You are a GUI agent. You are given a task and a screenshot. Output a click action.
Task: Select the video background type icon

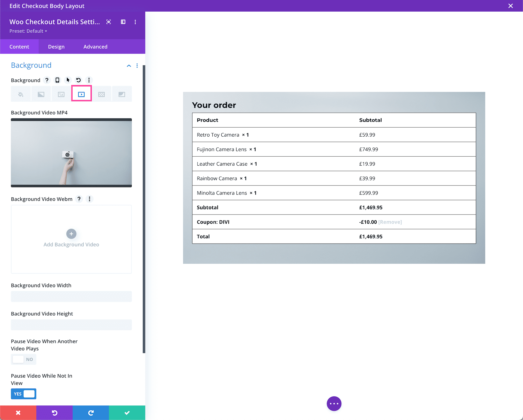pos(81,94)
